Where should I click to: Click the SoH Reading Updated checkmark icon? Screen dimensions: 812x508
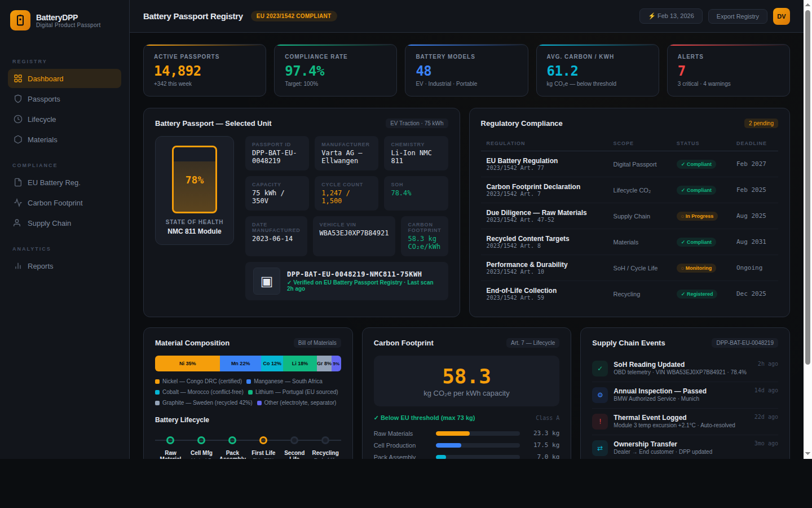tap(600, 369)
